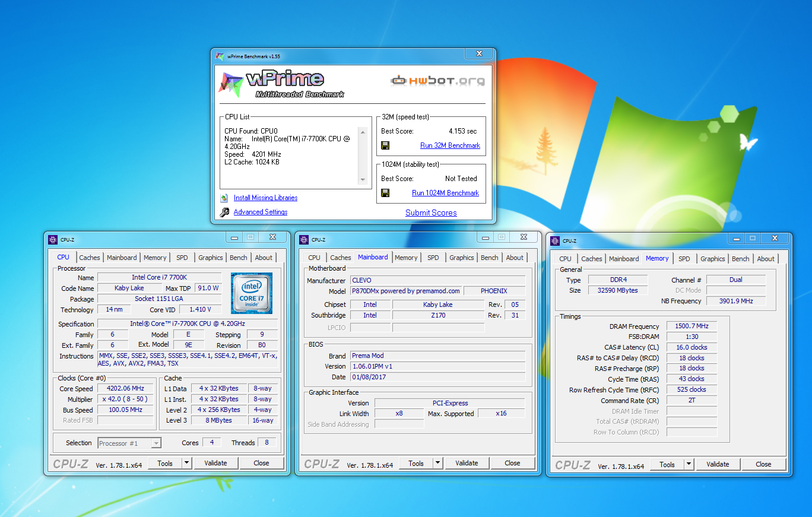Viewport: 812px width, 517px height.
Task: Click the BIOS Version 1.06.01PM v1 field
Action: [437, 366]
